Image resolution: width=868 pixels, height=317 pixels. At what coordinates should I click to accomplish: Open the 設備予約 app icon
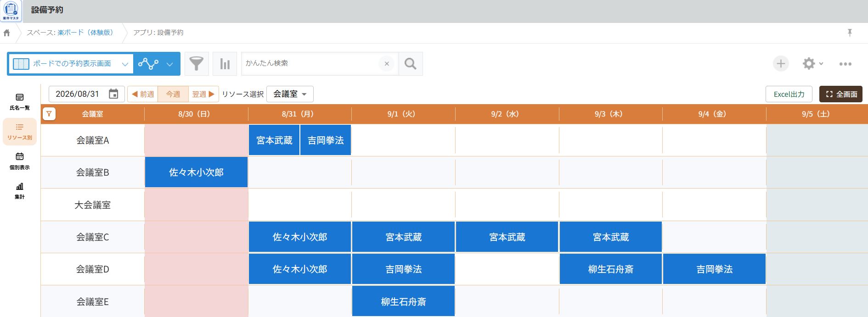pyautogui.click(x=11, y=11)
